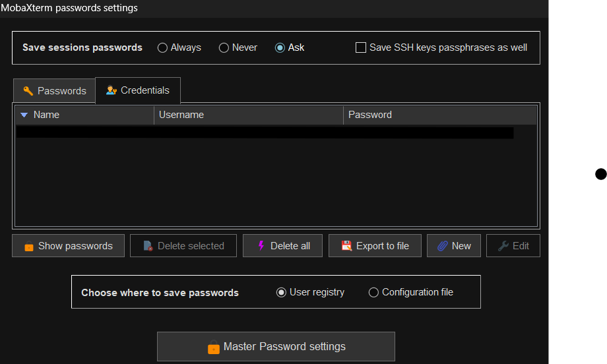Screen dimensions: 607x364
Task: Click the lock icon on Master Password settings
Action: pos(213,347)
